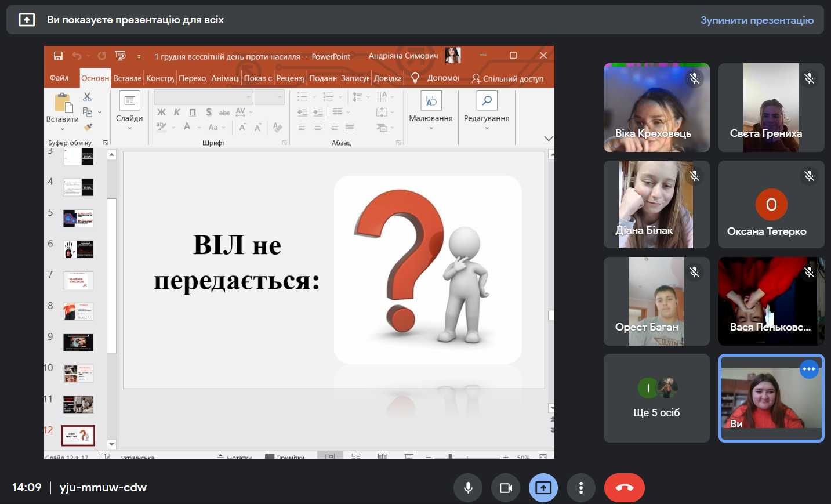Click the New Slide (Слайди) icon
The width and height of the screenshot is (831, 504).
pos(129,101)
